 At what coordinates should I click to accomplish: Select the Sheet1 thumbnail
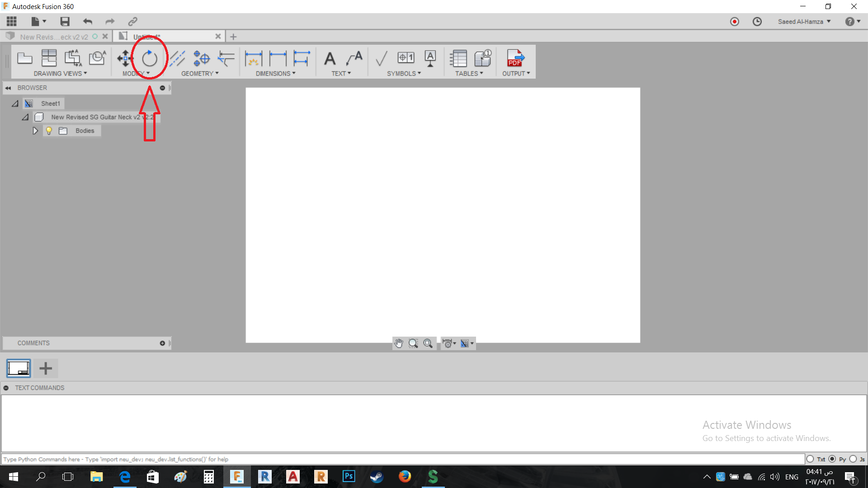point(19,368)
